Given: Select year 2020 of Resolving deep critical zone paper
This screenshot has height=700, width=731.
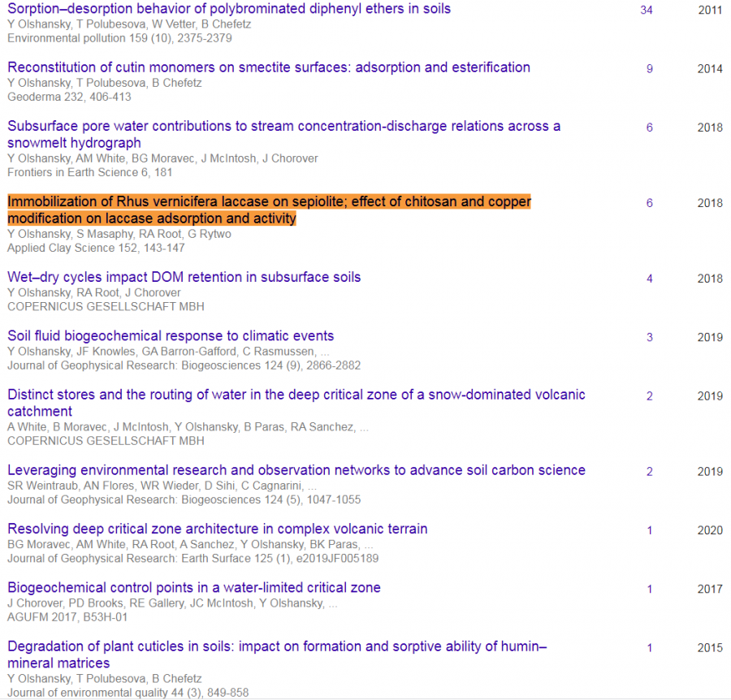Looking at the screenshot, I should (x=710, y=530).
